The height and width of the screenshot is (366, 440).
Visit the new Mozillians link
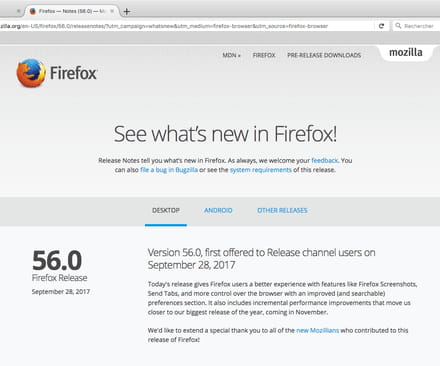317,331
